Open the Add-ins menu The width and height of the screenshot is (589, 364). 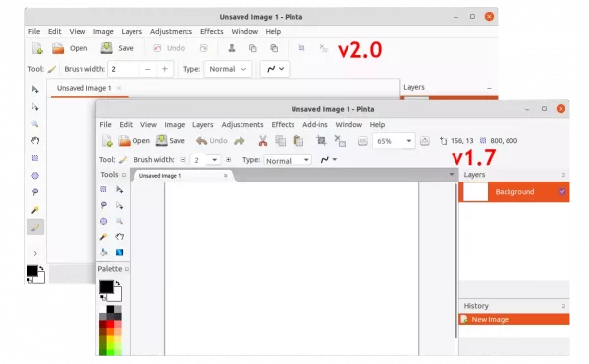pyautogui.click(x=315, y=125)
